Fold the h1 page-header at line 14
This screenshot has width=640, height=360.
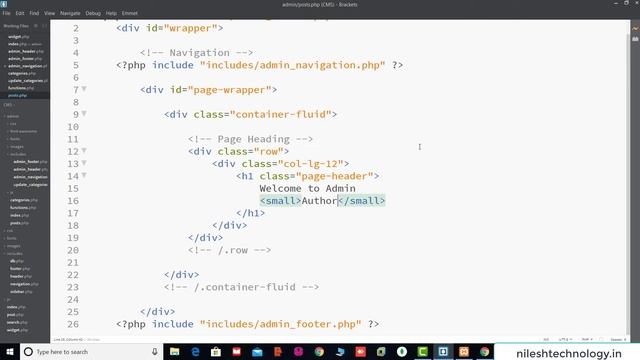pyautogui.click(x=84, y=175)
